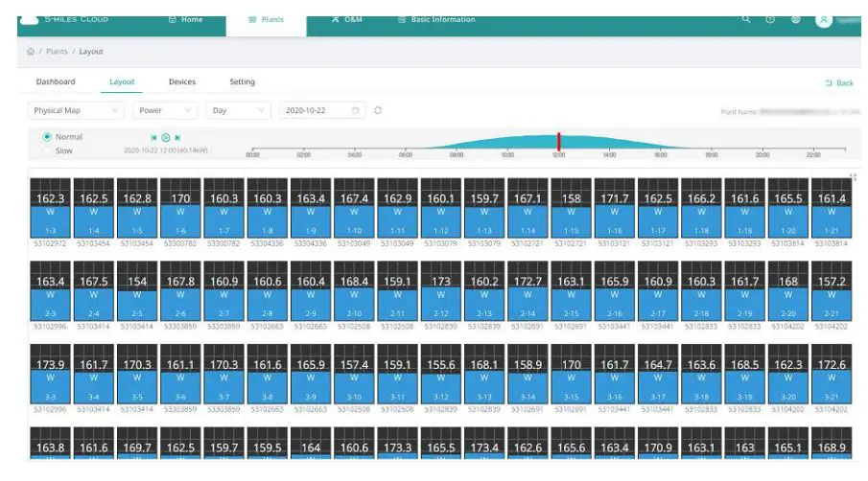
Task: Open the calendar icon in date field
Action: coord(356,110)
